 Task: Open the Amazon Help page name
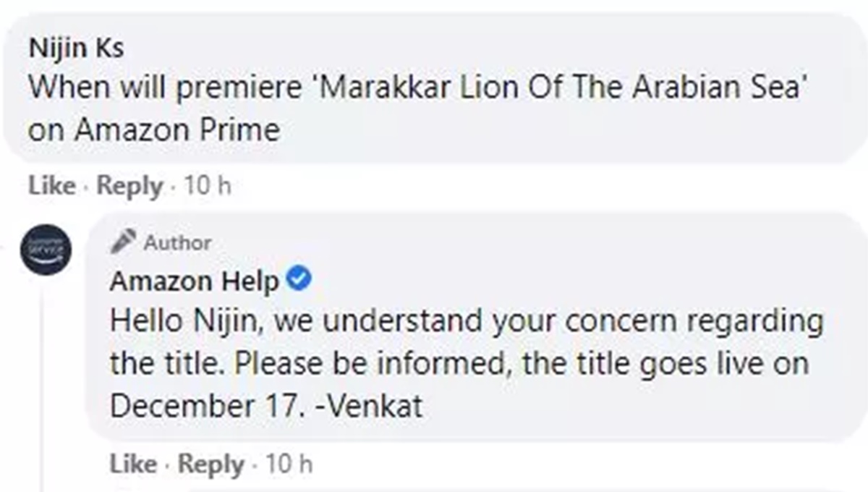pyautogui.click(x=194, y=281)
